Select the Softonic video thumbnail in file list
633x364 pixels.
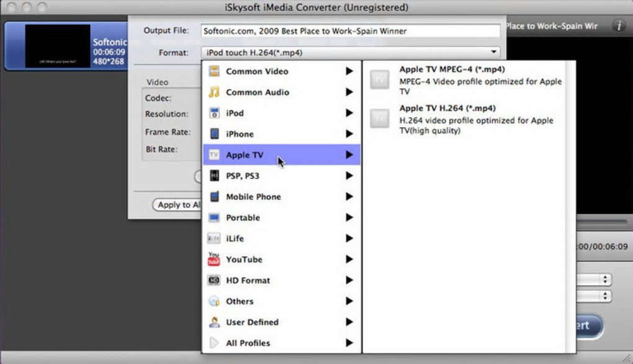click(58, 46)
